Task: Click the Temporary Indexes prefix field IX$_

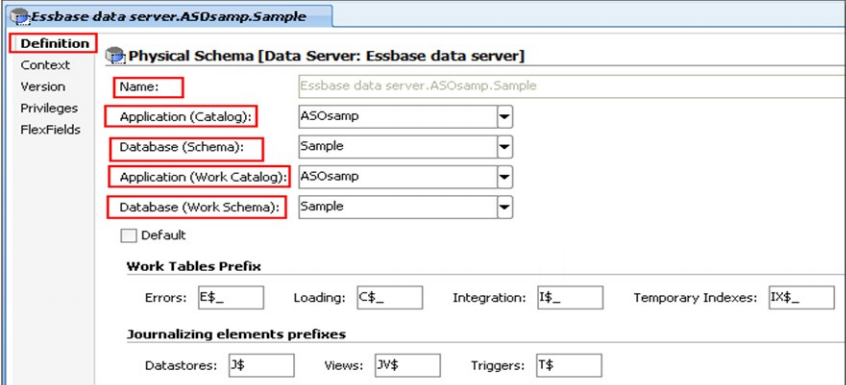Action: [802, 298]
